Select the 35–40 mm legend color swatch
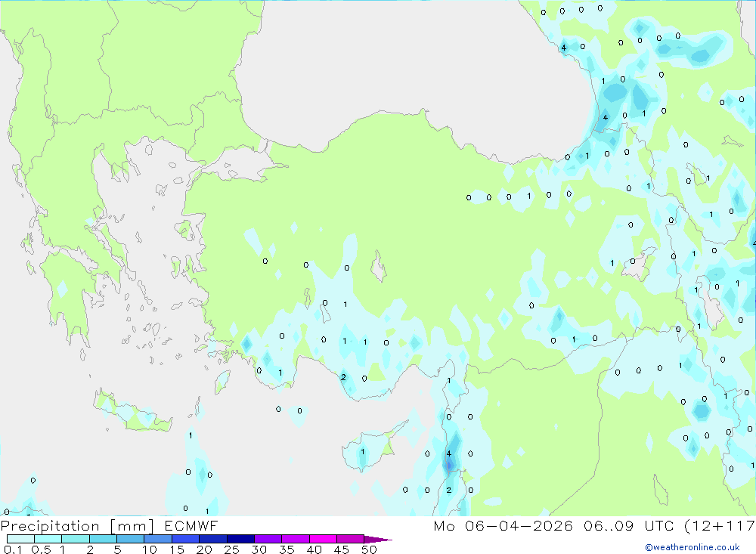The height and width of the screenshot is (554, 756). [x=296, y=539]
